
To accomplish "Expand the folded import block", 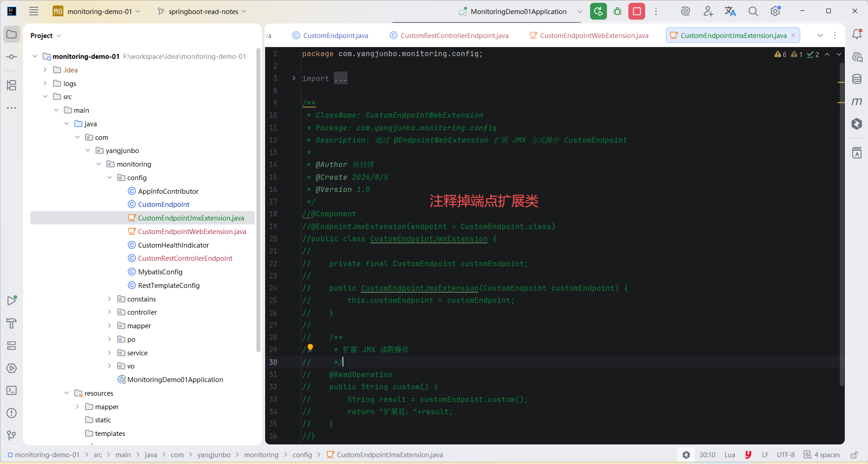I will (x=294, y=78).
